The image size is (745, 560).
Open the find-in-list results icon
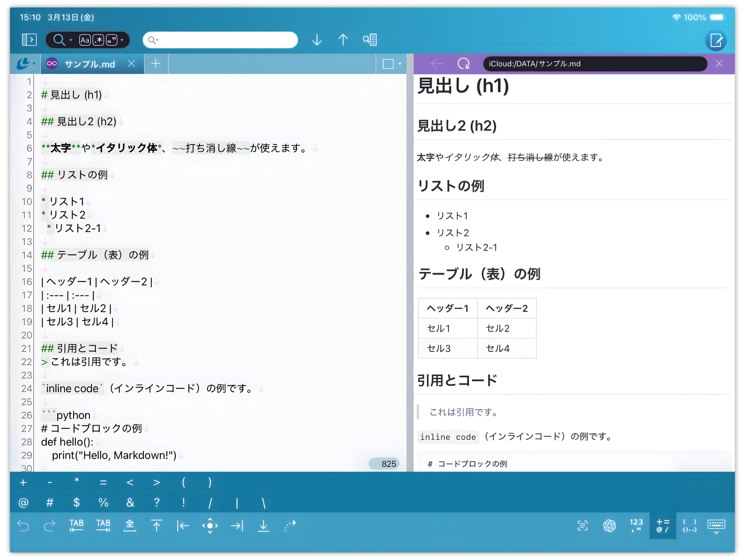pos(369,40)
